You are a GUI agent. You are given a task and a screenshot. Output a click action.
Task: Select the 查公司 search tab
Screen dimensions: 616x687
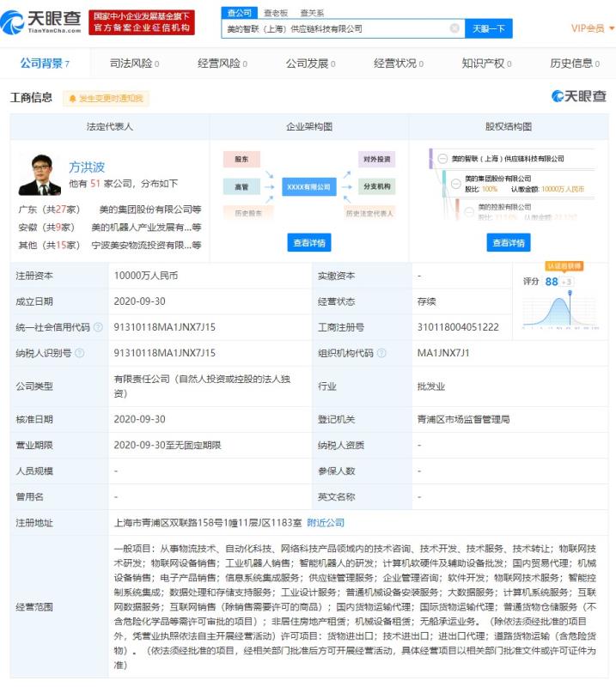click(240, 13)
